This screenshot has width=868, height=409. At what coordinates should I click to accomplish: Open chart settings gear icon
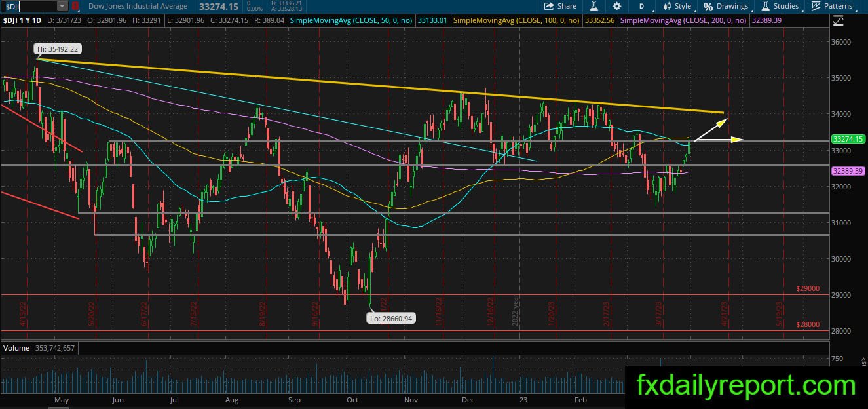point(616,6)
